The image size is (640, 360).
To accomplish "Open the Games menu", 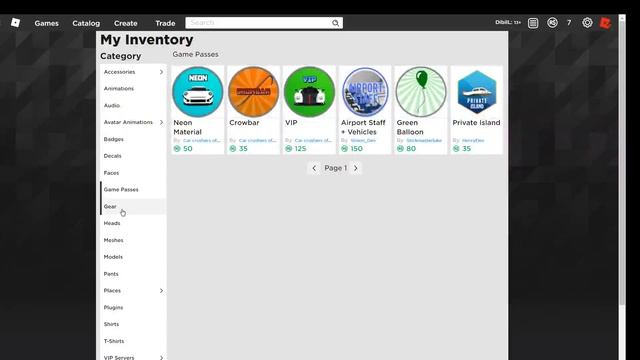I will tap(47, 23).
